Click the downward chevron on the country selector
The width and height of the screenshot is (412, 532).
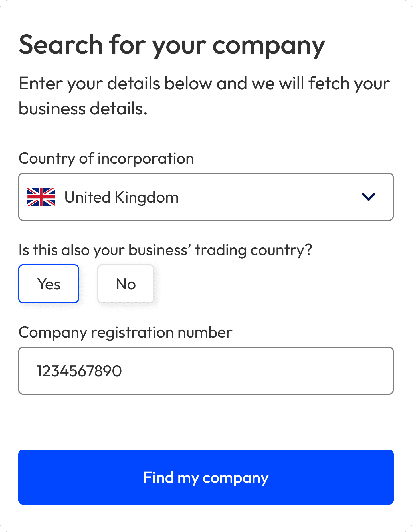tap(369, 196)
